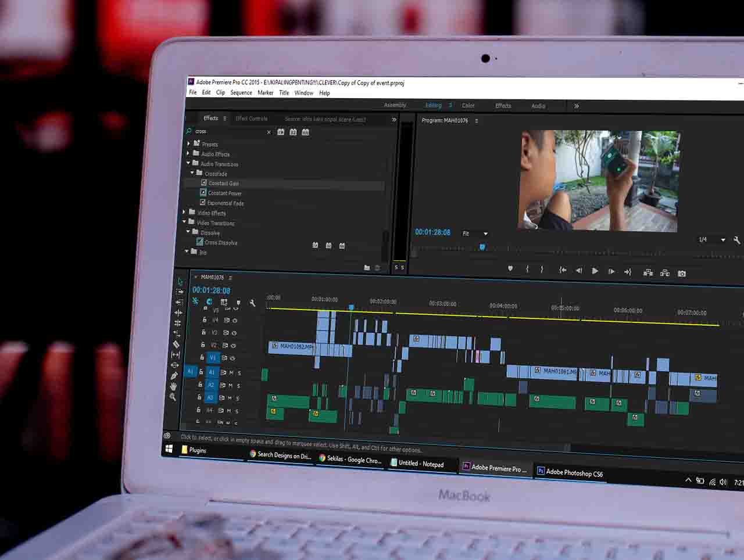Select the Exponential Fade transition
The width and height of the screenshot is (744, 560).
[x=226, y=203]
